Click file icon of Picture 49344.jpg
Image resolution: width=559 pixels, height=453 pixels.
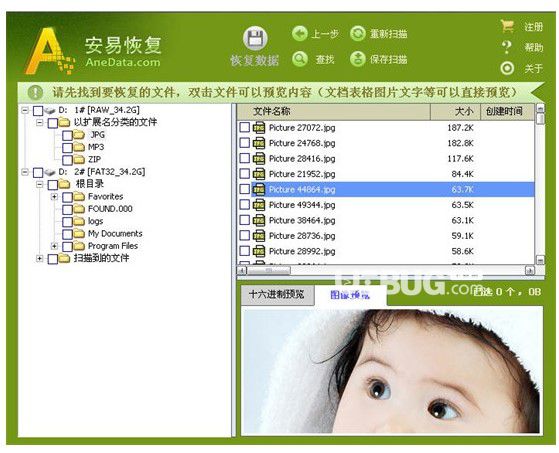click(259, 205)
